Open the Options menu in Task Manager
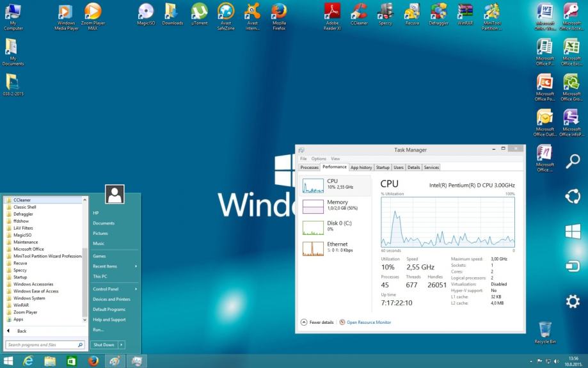The image size is (588, 368). click(319, 159)
